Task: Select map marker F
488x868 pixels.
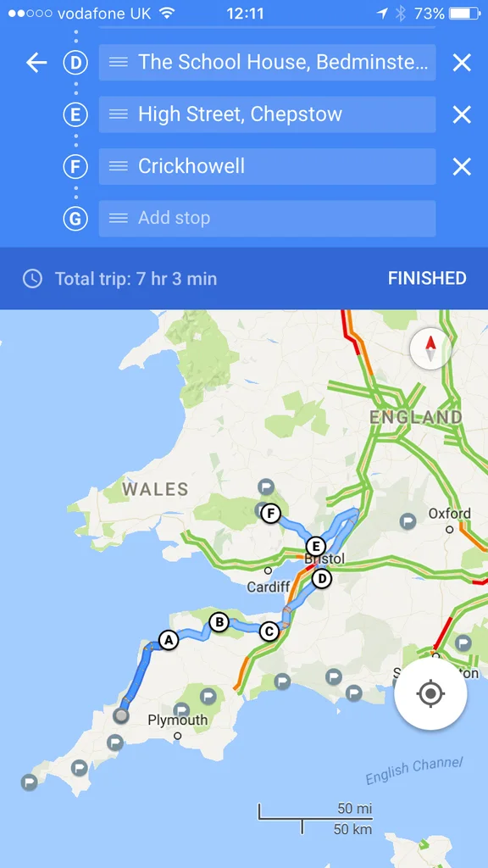Action: click(x=270, y=514)
